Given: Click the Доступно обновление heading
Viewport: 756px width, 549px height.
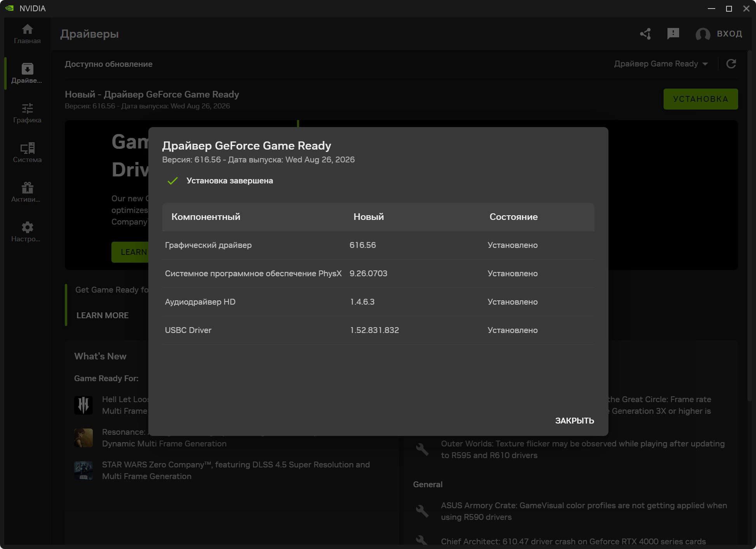Looking at the screenshot, I should (108, 64).
